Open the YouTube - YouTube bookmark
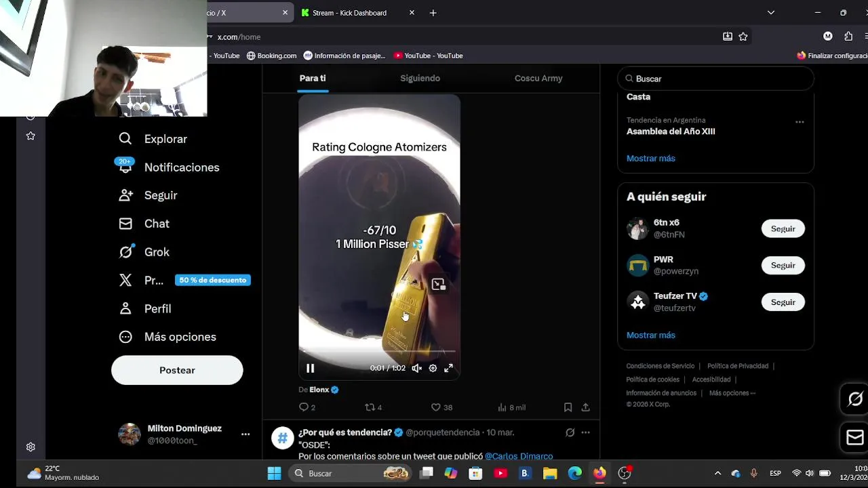This screenshot has width=868, height=488. pos(429,56)
